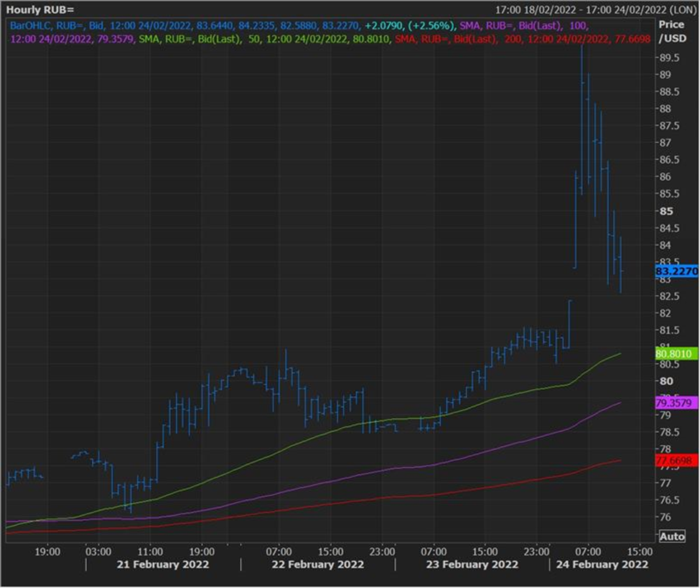Click the +2.0790 net change value
Image resolution: width=700 pixels, height=588 pixels.
pyautogui.click(x=384, y=26)
